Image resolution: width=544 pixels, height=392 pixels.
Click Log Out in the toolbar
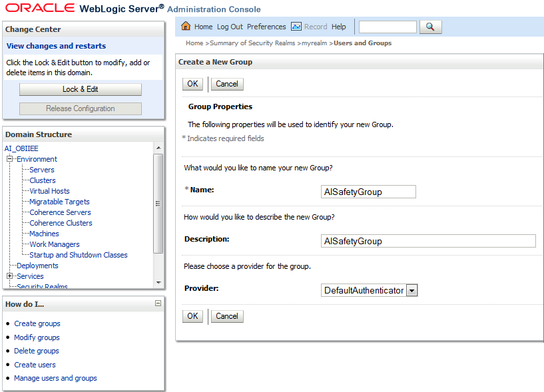[230, 27]
